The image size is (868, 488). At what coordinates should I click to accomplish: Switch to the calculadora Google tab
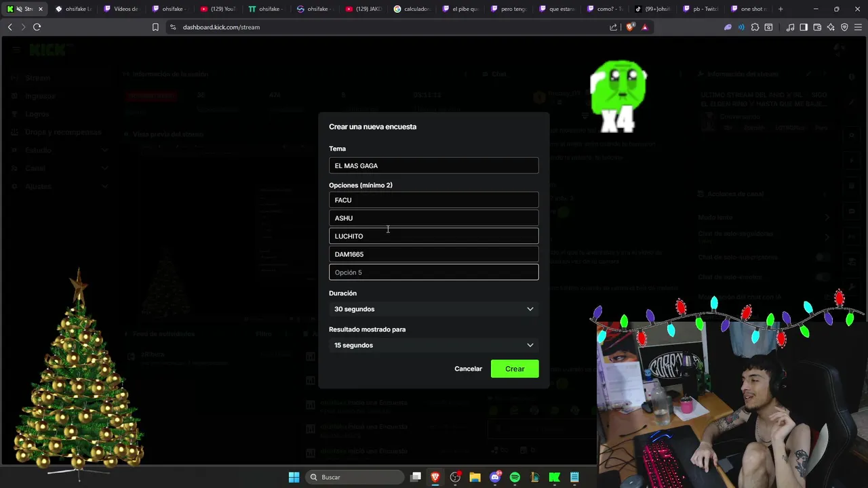412,9
